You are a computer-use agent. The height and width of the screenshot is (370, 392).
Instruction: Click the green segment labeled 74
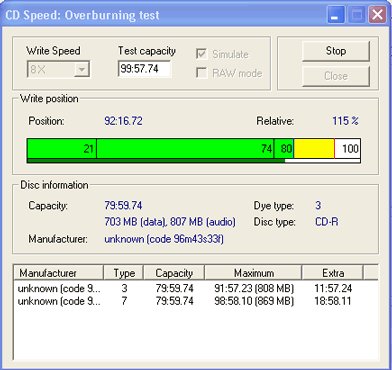click(x=185, y=148)
